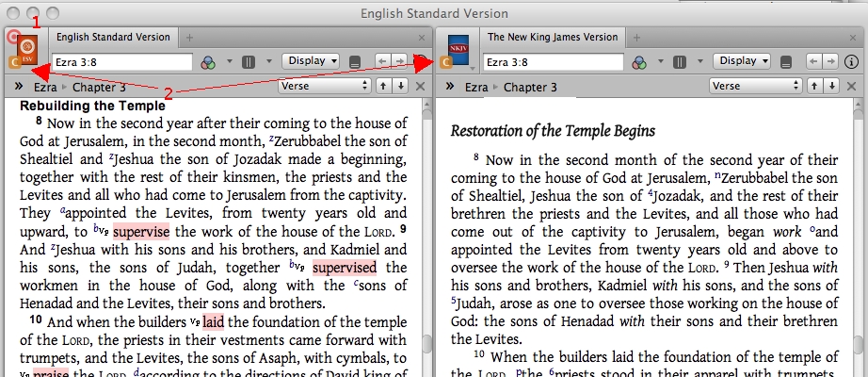The image size is (868, 377).
Task: Open visual filters in the NKJV panel
Action: pyautogui.click(x=639, y=62)
